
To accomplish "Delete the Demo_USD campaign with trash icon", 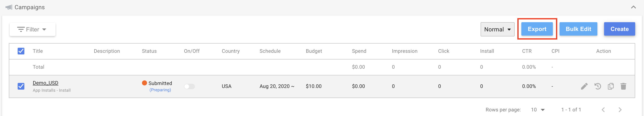I will coord(623,86).
